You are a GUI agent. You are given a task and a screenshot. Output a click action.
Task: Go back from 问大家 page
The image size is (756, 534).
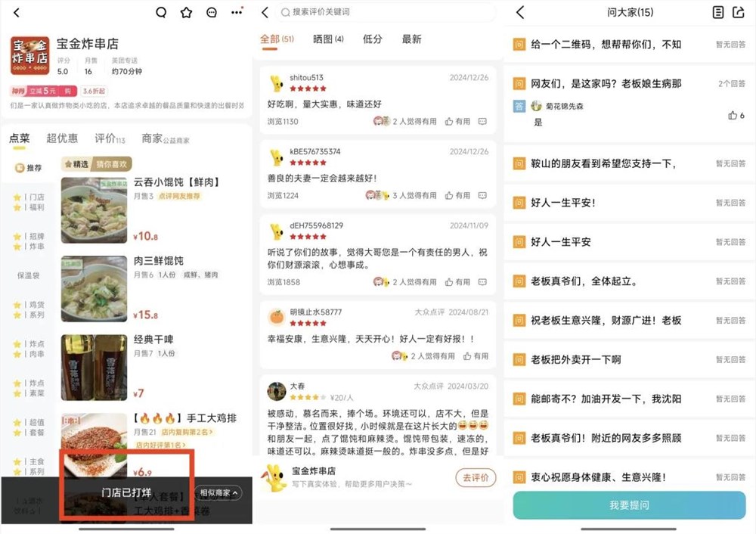(520, 13)
